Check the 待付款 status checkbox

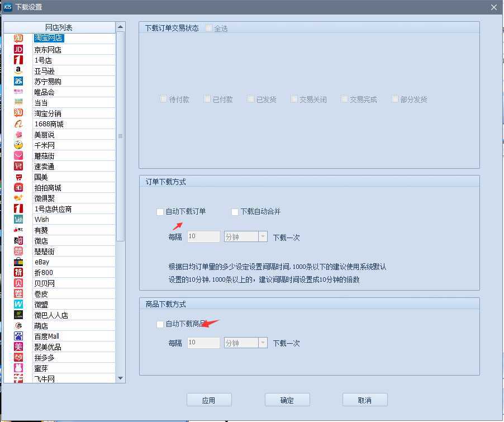(x=163, y=99)
